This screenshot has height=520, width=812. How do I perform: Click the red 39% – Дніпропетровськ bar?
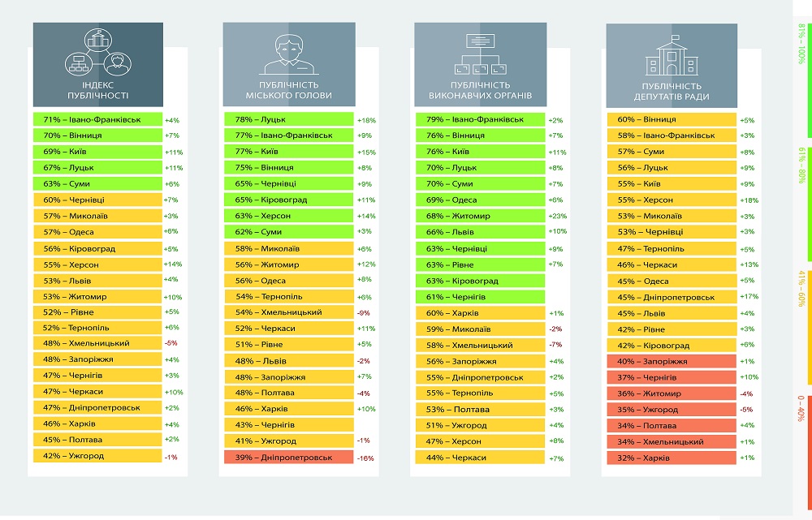coord(289,458)
